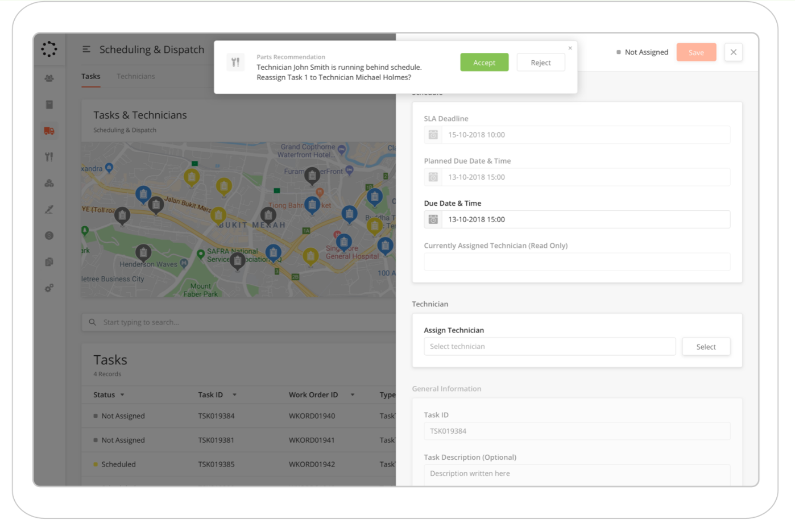Viewport: 795px width, 532px height.
Task: Open the fork and wrench sidebar icon
Action: [x=49, y=157]
